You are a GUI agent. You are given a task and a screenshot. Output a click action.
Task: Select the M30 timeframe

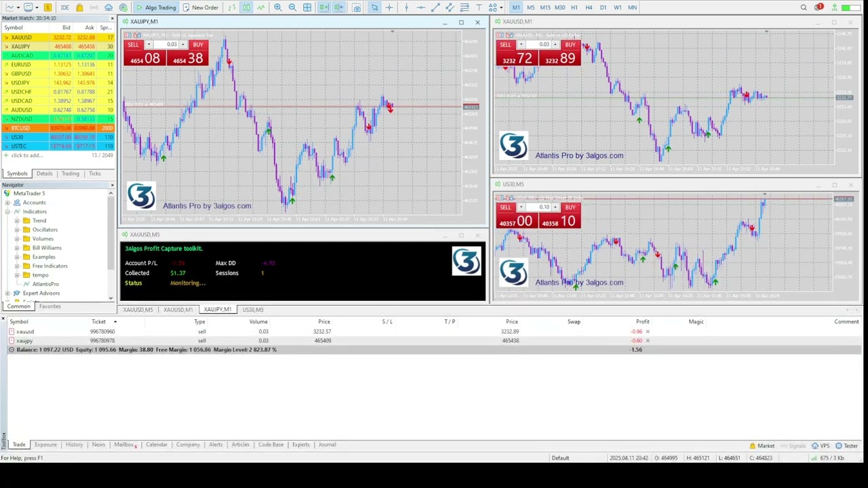[x=559, y=7]
